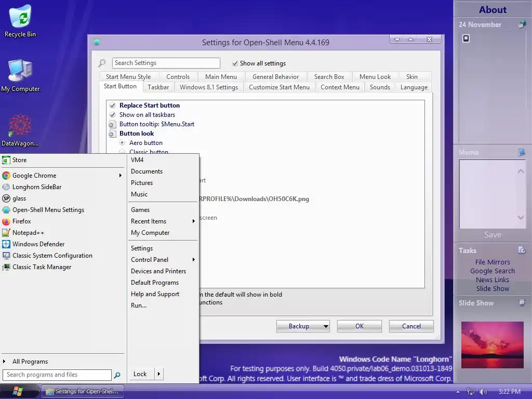Toggle Replace Start button checkbox
532x399 pixels.
pyautogui.click(x=112, y=105)
